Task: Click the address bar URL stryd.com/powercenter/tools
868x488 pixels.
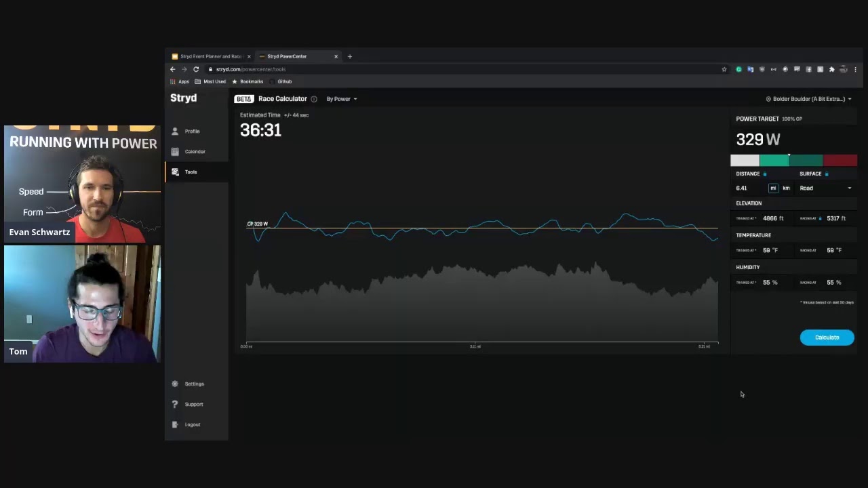Action: (x=251, y=69)
